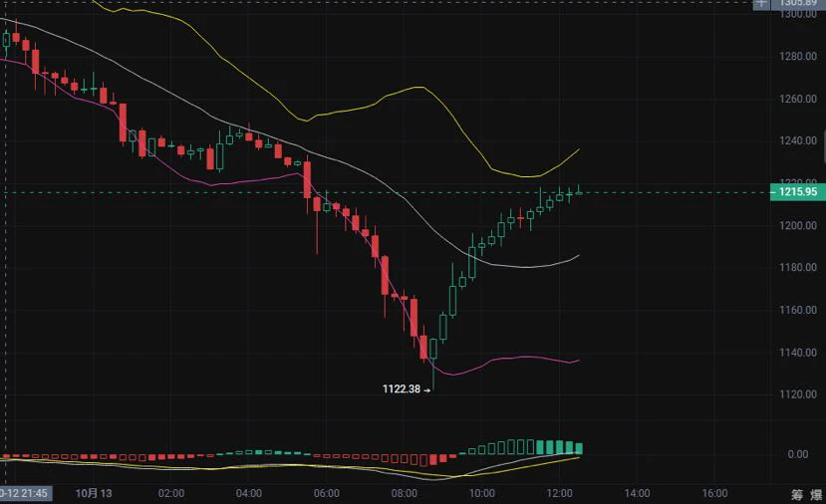826x504 pixels.
Task: Click the 10月 13 date label on the time axis
Action: click(x=94, y=493)
